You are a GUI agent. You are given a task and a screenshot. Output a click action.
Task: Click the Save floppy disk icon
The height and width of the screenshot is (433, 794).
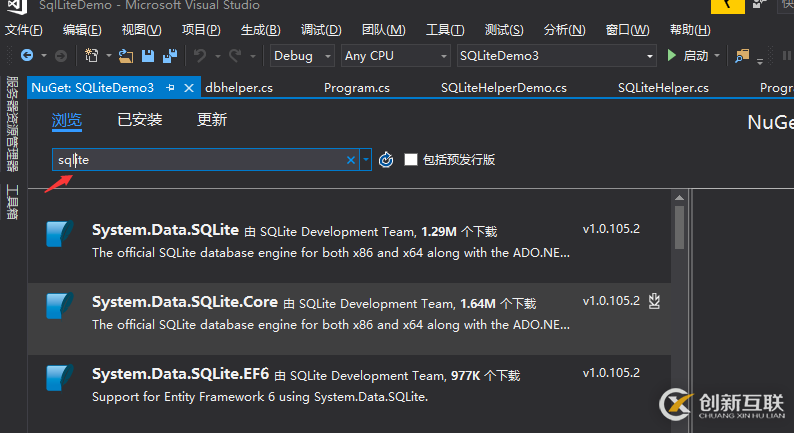[x=148, y=56]
